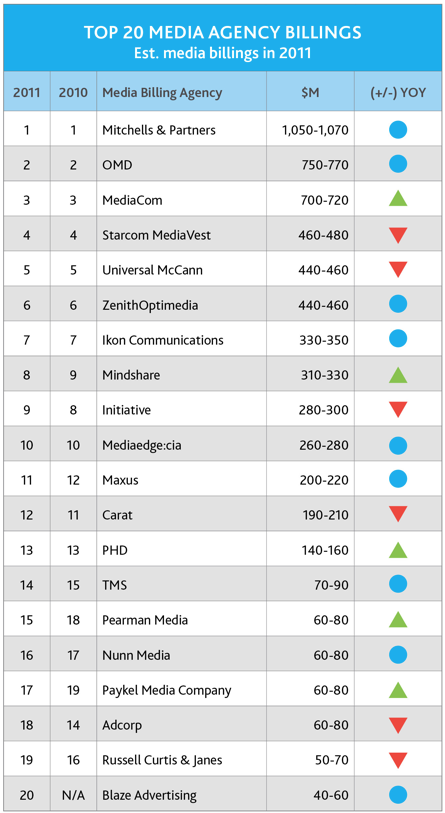Click the (+/-) YOY column header
Image resolution: width=445 pixels, height=813 pixels.
click(398, 93)
